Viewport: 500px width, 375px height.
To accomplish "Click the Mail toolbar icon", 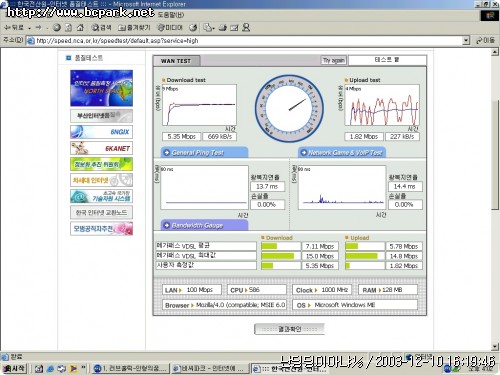I will (209, 28).
